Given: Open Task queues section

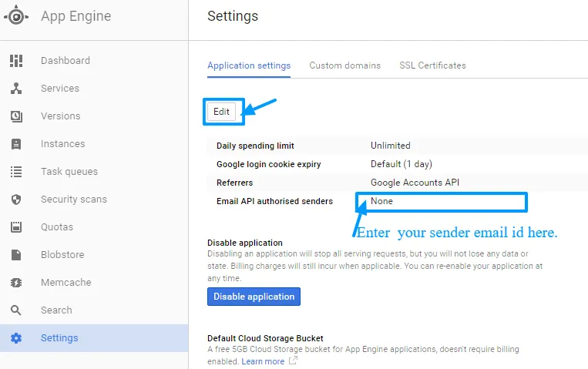Looking at the screenshot, I should pyautogui.click(x=94, y=172).
